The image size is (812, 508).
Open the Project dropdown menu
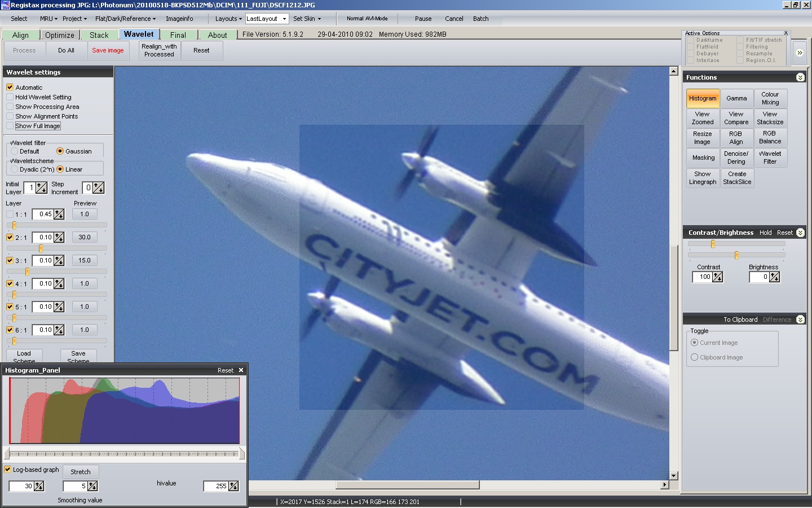[x=74, y=19]
